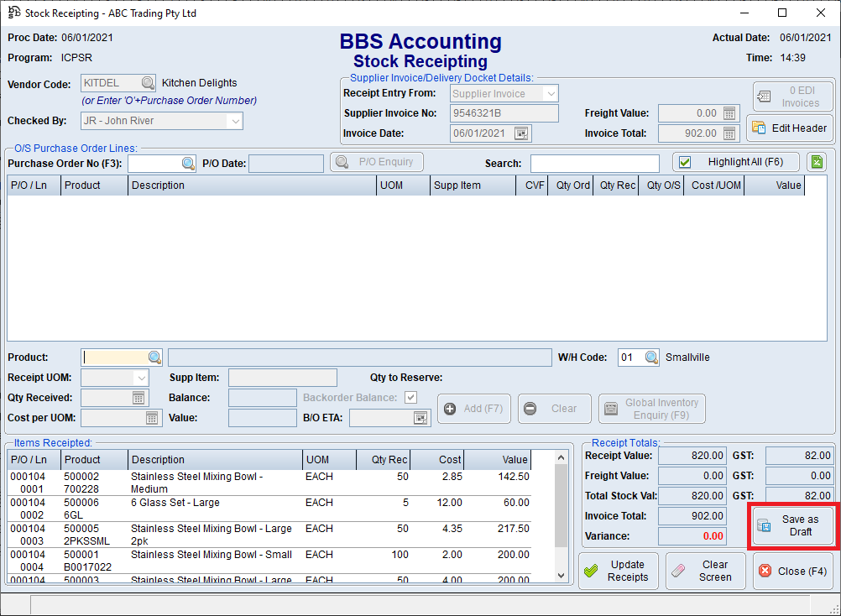Image resolution: width=841 pixels, height=616 pixels.
Task: Click the Freight Value calculator icon
Action: point(729,113)
